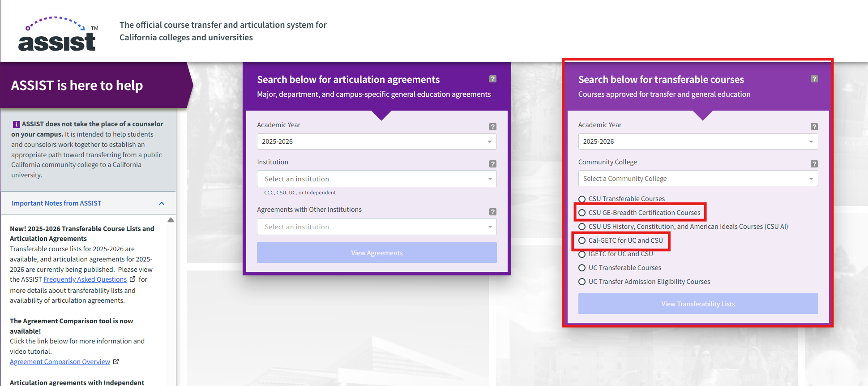The height and width of the screenshot is (386, 868).
Task: Select CSU GE-Breadth Certification Courses option
Action: coord(582,213)
